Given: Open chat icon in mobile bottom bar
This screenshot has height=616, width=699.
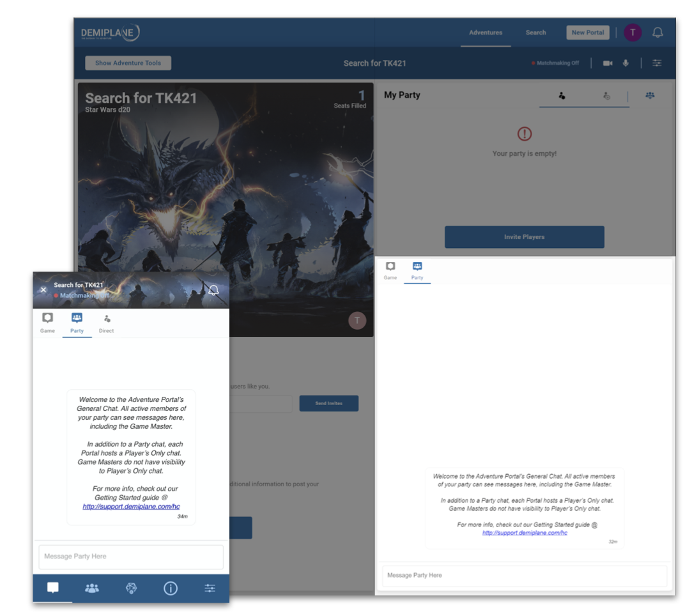Looking at the screenshot, I should pyautogui.click(x=52, y=589).
